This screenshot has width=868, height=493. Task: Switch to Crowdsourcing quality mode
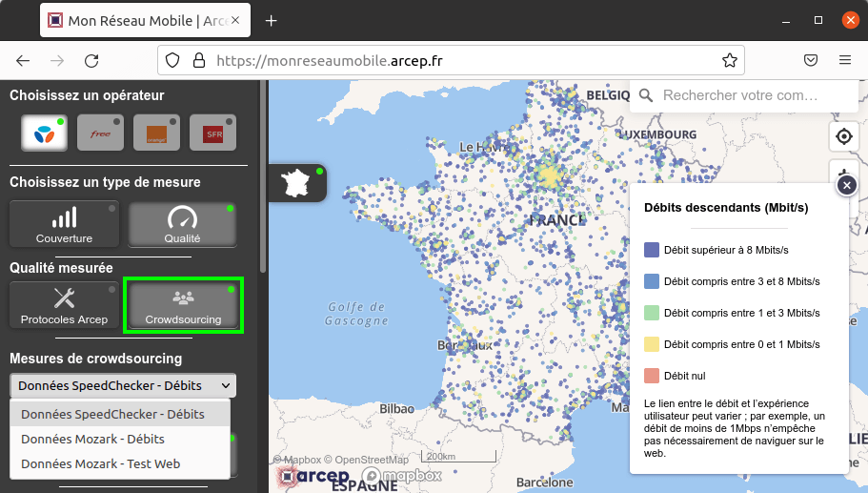(x=183, y=305)
